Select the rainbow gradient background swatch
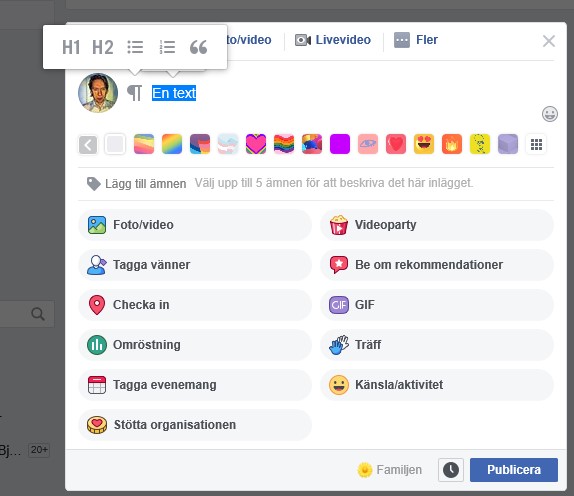Screen dimensions: 574x496 172,144
